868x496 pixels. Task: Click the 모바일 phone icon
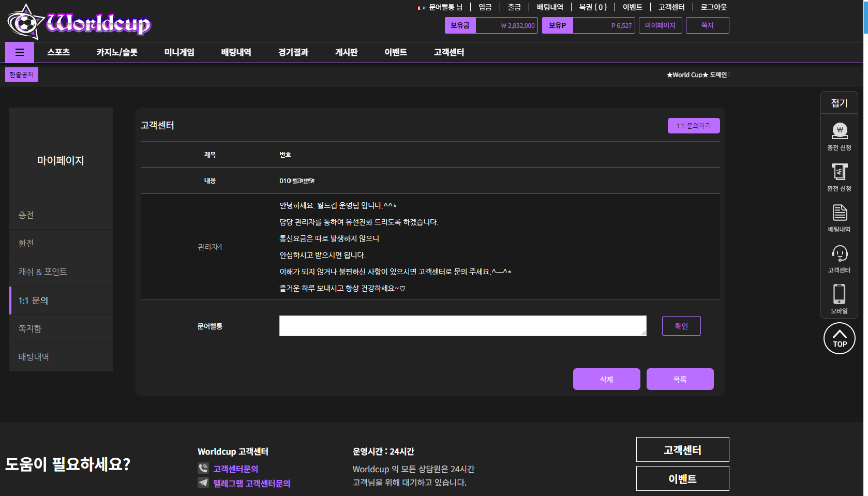pyautogui.click(x=839, y=294)
